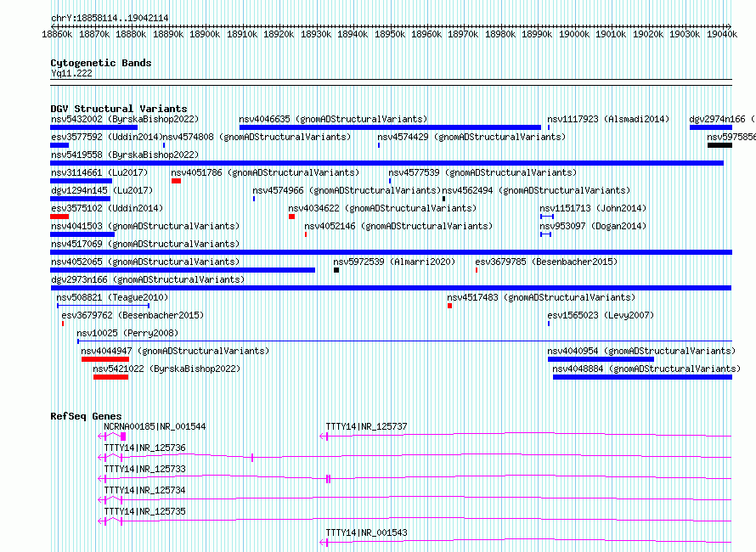
Task: Click the nsv3114661 (Lu2017) variant label
Action: click(99, 172)
